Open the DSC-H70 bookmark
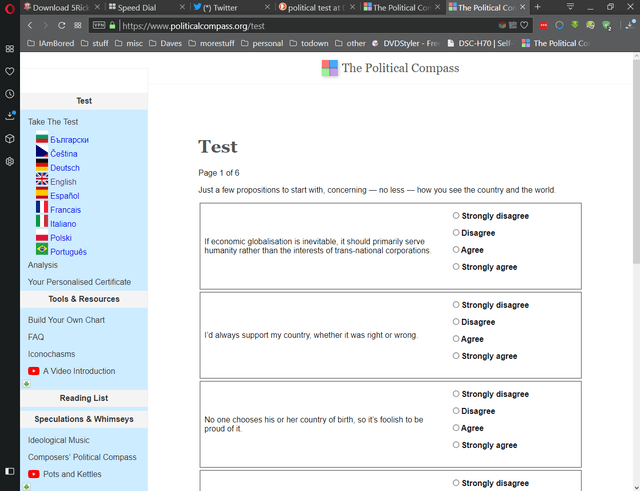The width and height of the screenshot is (640, 491). (481, 43)
